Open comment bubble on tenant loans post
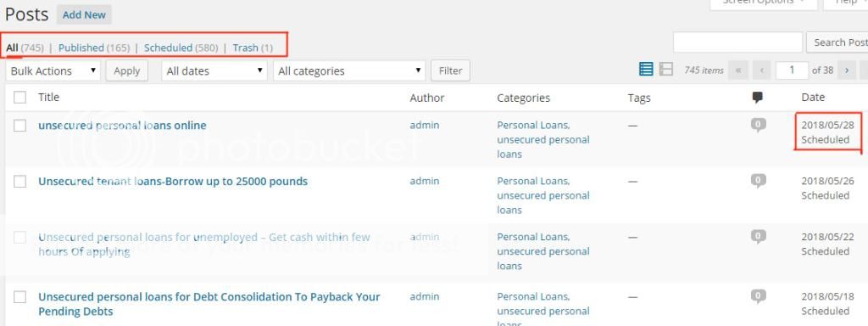This screenshot has height=326, width=868. [x=759, y=181]
